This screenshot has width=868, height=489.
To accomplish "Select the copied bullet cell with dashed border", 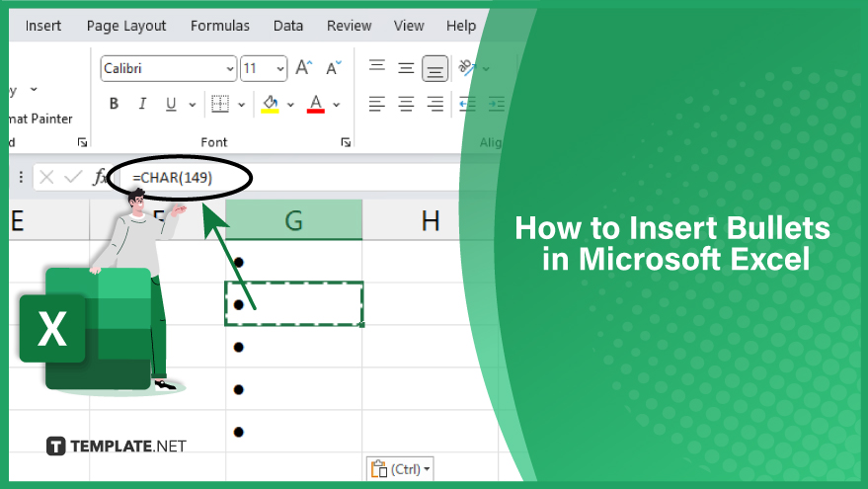I will [294, 303].
